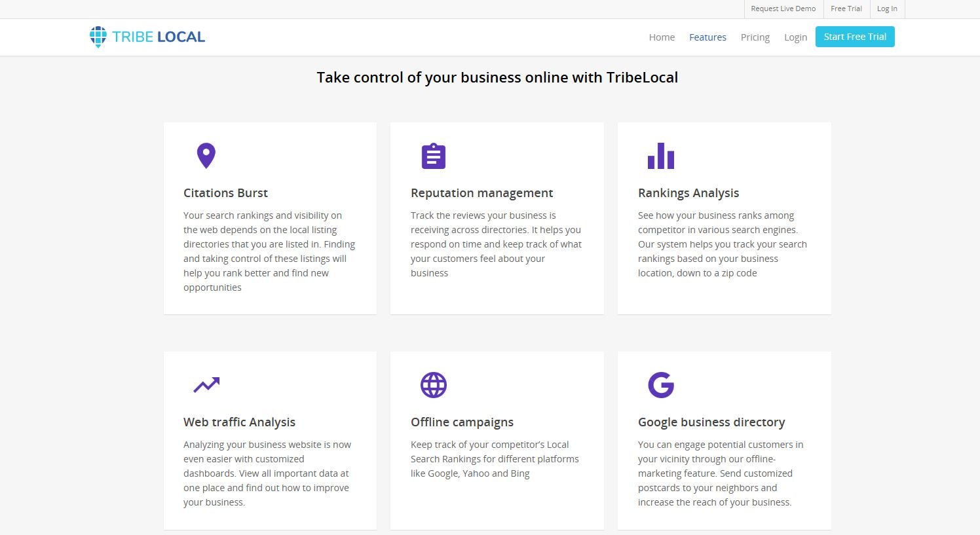980x535 pixels.
Task: Click the Offline campaigns globe icon
Action: tap(434, 385)
